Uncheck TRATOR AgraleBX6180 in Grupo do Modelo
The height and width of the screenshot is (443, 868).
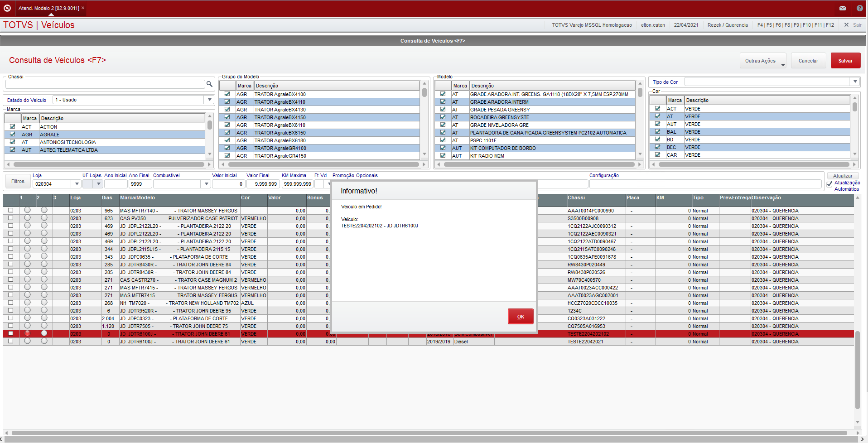click(227, 140)
